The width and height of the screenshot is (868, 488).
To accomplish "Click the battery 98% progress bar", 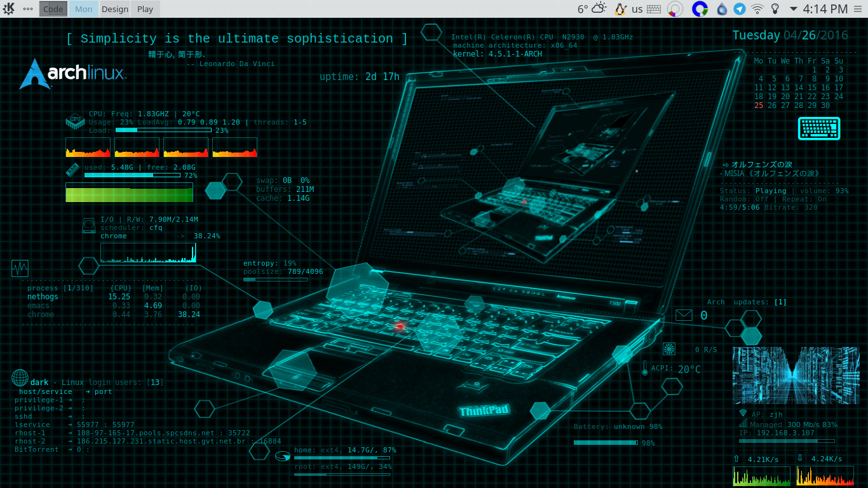I will coord(606,442).
